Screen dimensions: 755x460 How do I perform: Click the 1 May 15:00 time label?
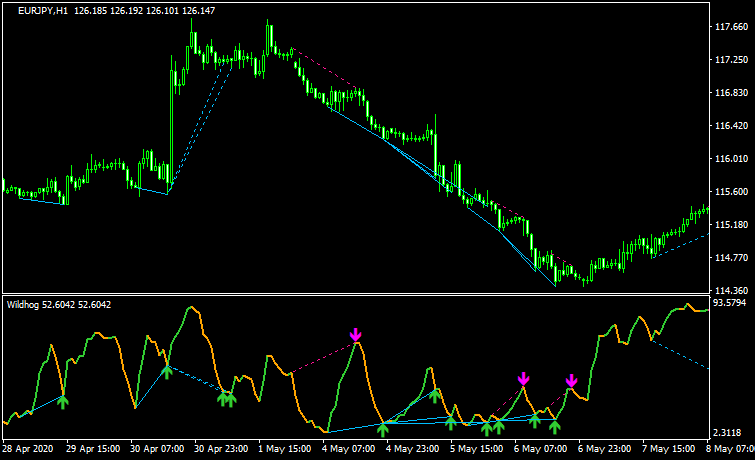click(286, 449)
